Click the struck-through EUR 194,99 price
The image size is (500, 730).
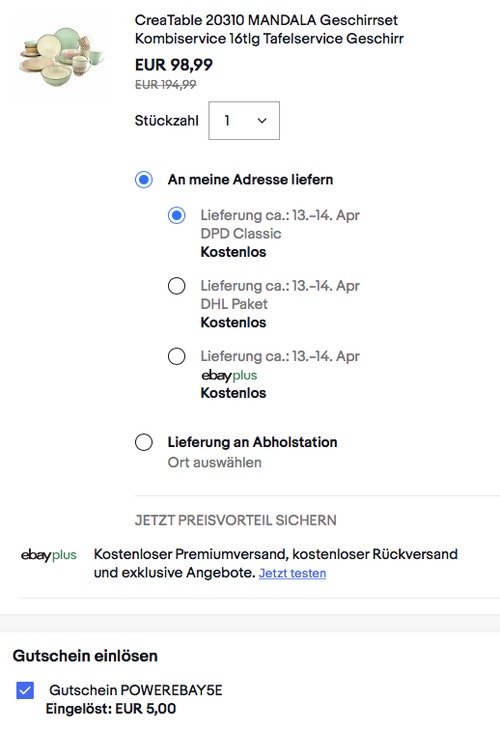point(166,85)
